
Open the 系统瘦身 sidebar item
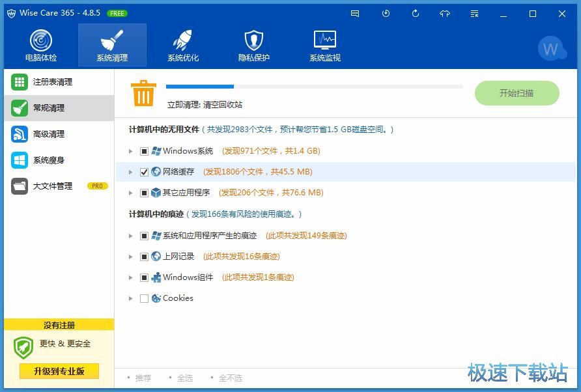point(59,160)
